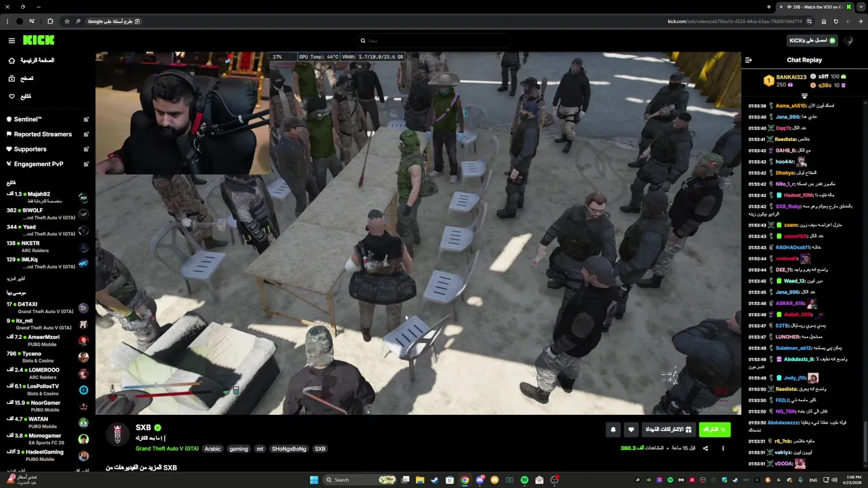Select the Arabic tag

coord(213,449)
